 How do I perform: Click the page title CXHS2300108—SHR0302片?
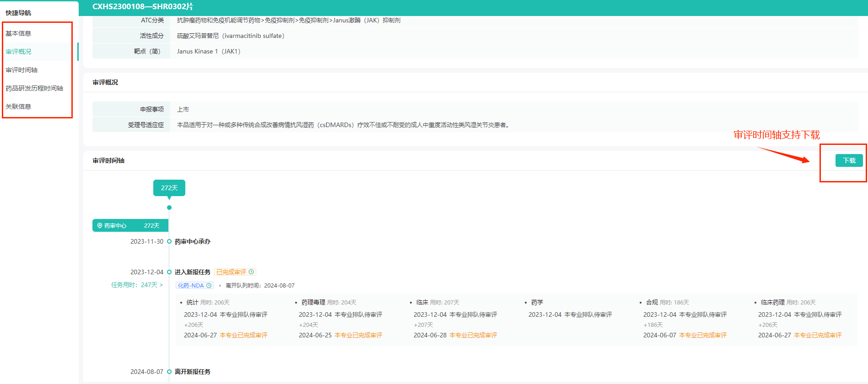pyautogui.click(x=142, y=6)
